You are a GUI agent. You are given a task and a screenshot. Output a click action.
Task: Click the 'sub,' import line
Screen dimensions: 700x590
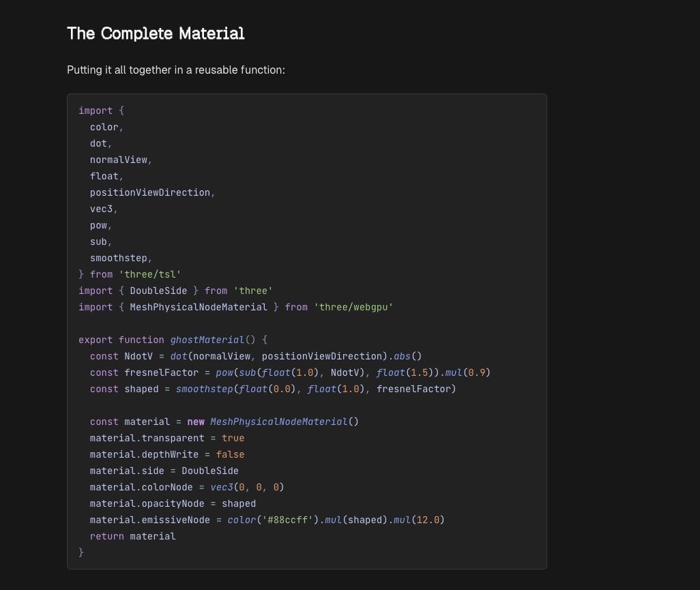point(101,241)
